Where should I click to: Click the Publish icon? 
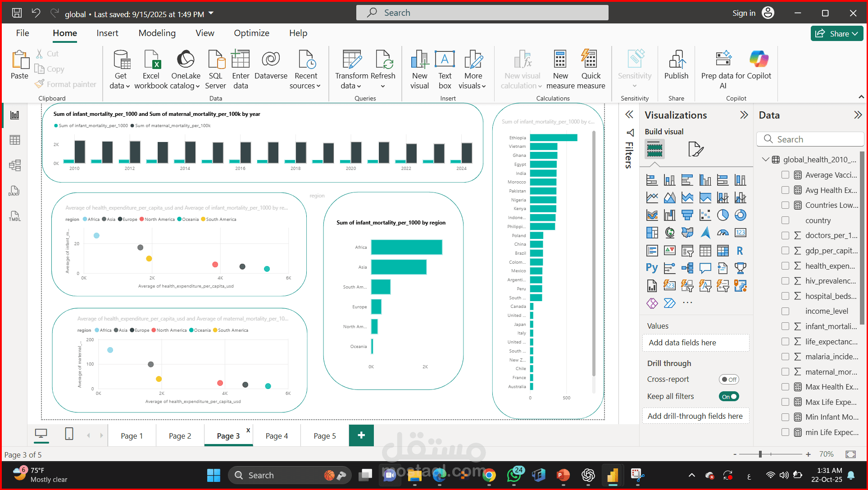tap(676, 60)
